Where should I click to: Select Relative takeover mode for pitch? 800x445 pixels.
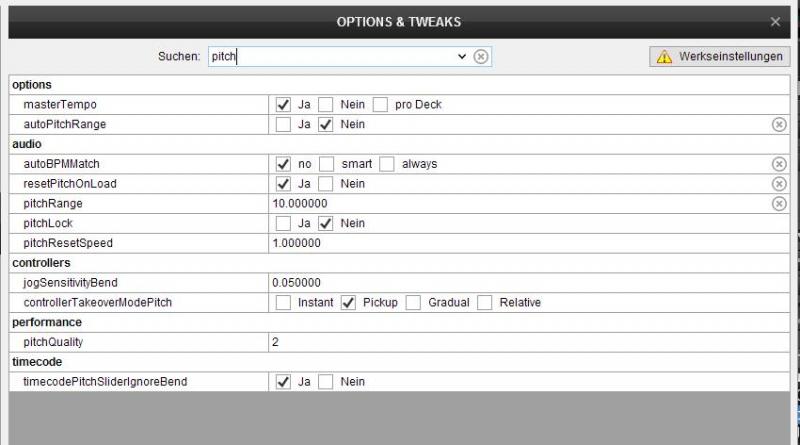click(485, 303)
